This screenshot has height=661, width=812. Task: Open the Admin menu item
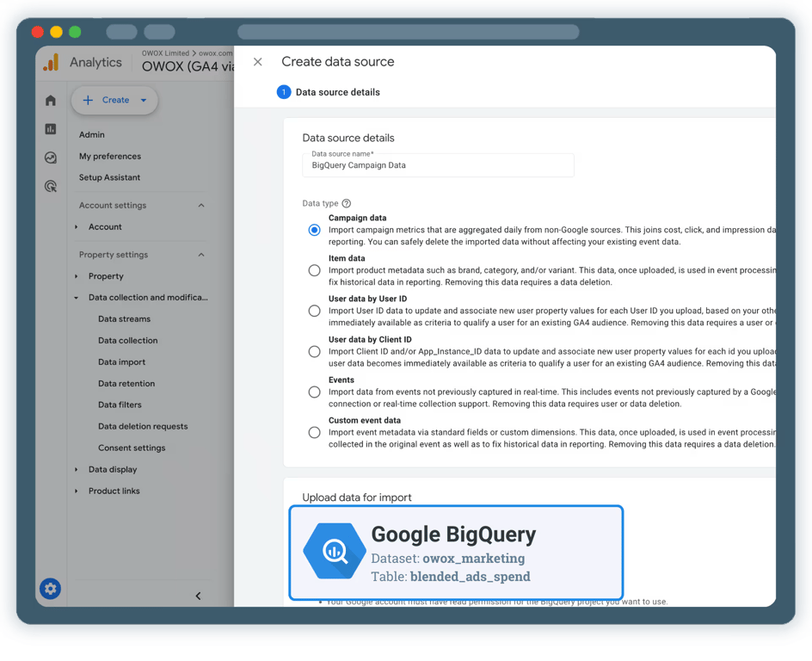point(92,134)
